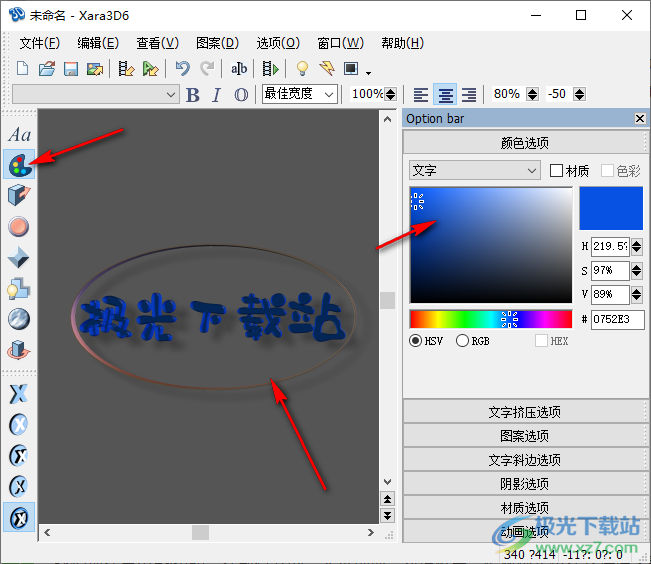Select the RGB radio button
This screenshot has width=651, height=564.
[462, 341]
